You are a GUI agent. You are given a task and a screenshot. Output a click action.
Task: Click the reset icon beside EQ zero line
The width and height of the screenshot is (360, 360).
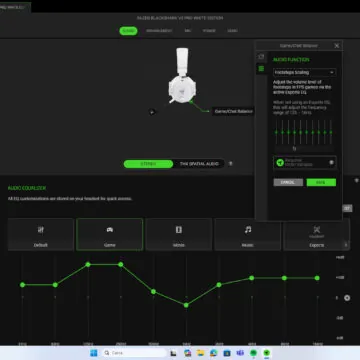(347, 298)
